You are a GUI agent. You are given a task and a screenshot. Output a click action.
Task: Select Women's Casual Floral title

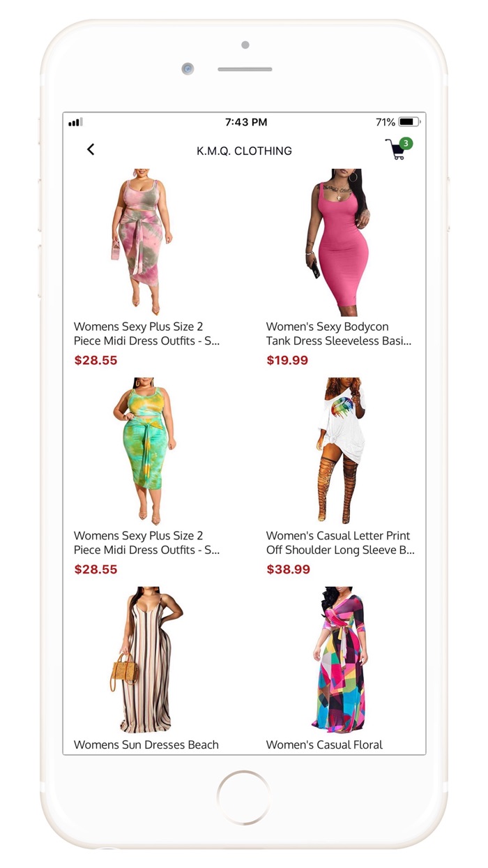[x=324, y=744]
